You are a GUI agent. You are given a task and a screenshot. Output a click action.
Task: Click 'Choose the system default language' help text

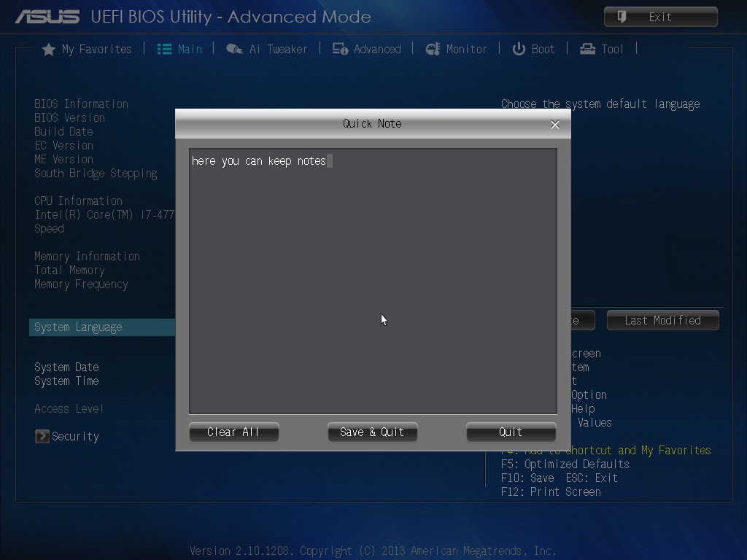click(x=600, y=104)
